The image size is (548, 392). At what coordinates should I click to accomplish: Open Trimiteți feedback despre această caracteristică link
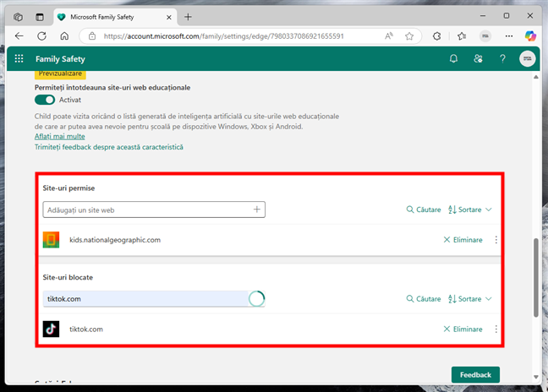(x=109, y=147)
